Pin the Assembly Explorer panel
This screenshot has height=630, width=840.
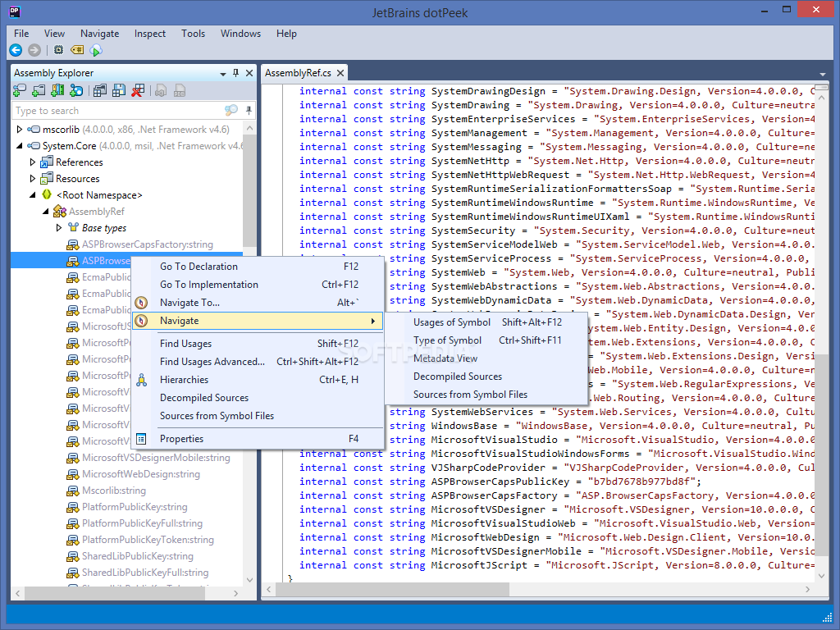click(x=235, y=73)
